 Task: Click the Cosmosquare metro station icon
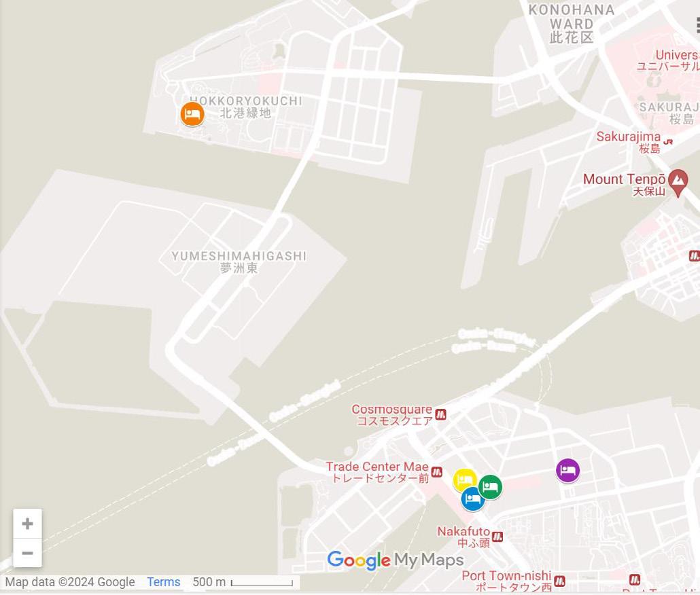pyautogui.click(x=440, y=414)
